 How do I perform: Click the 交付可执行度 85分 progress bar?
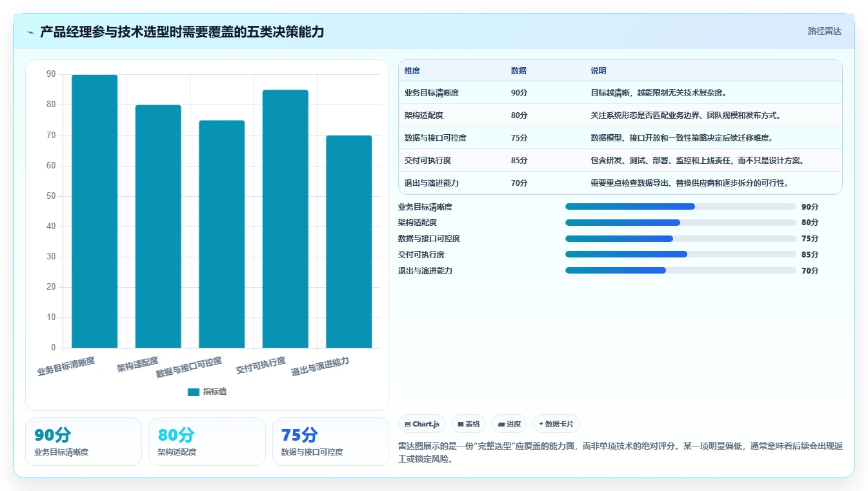[x=680, y=254]
